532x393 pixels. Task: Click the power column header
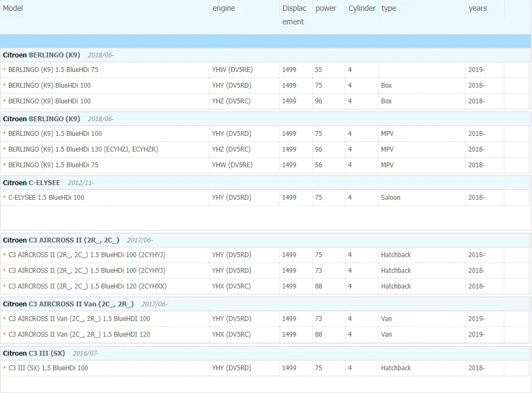(x=326, y=8)
